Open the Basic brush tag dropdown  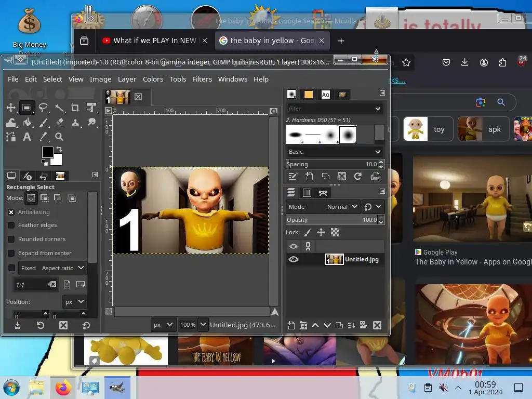335,152
